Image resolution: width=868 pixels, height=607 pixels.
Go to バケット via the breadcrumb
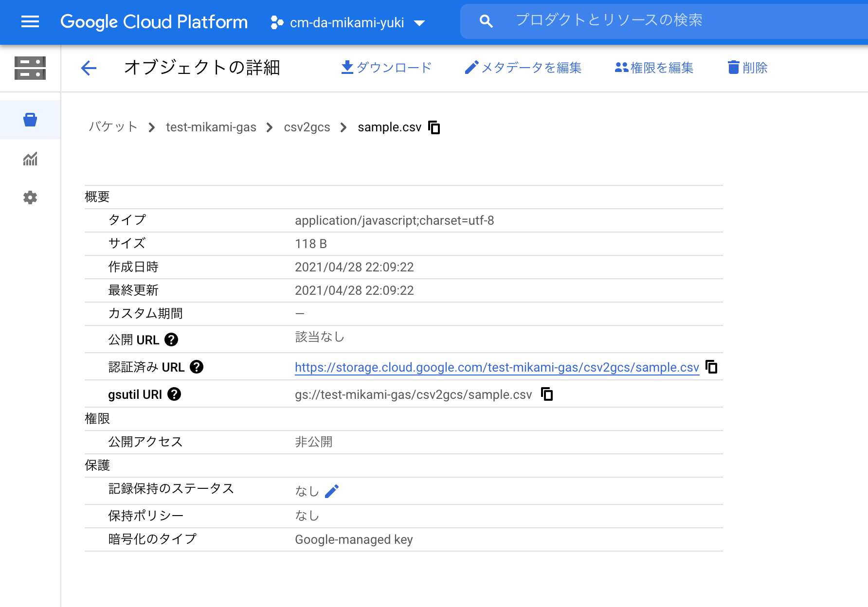(x=112, y=127)
